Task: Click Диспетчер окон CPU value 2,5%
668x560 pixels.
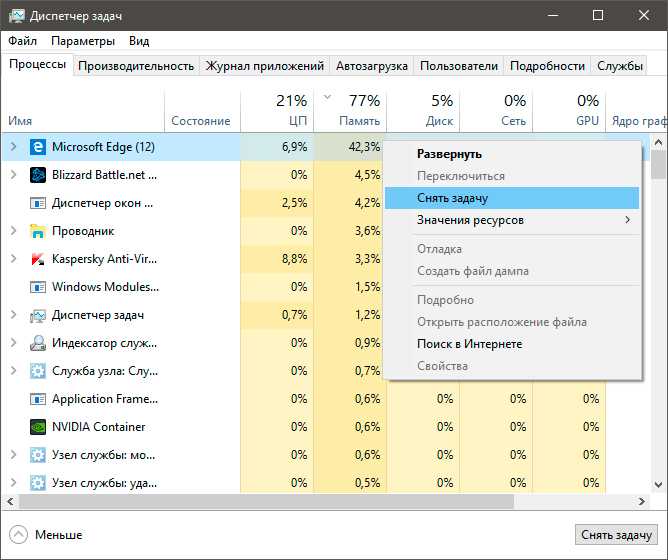Action: (294, 203)
